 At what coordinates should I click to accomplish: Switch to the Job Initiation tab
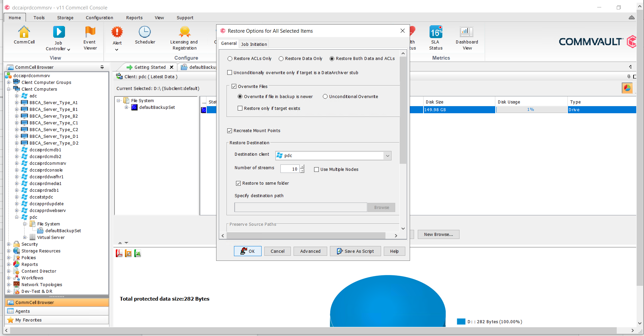254,44
